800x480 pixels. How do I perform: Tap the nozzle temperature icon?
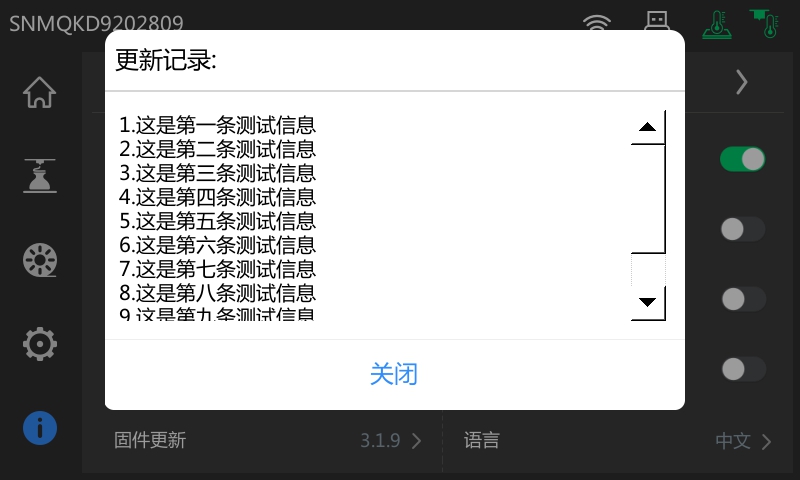point(764,23)
